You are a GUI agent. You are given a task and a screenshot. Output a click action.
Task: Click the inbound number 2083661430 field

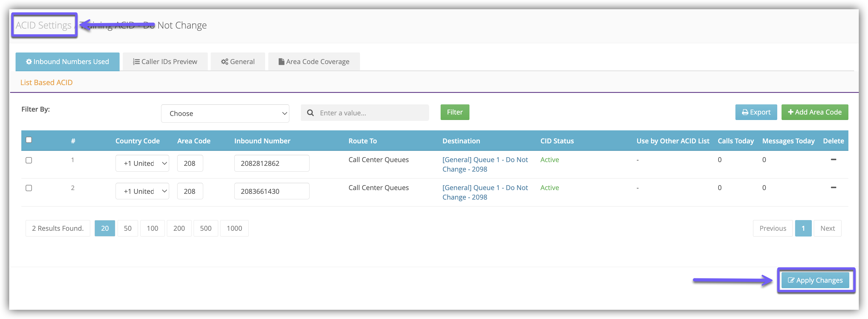271,192
